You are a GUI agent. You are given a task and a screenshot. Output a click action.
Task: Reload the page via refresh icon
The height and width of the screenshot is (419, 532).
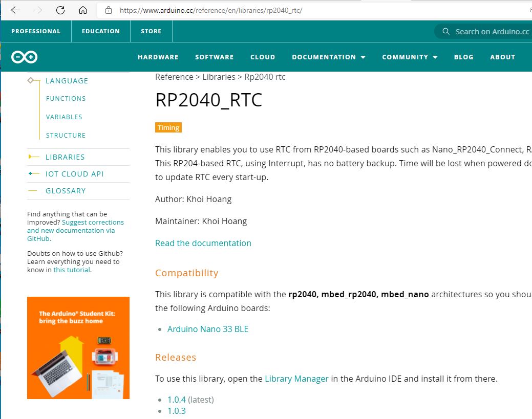click(x=60, y=10)
